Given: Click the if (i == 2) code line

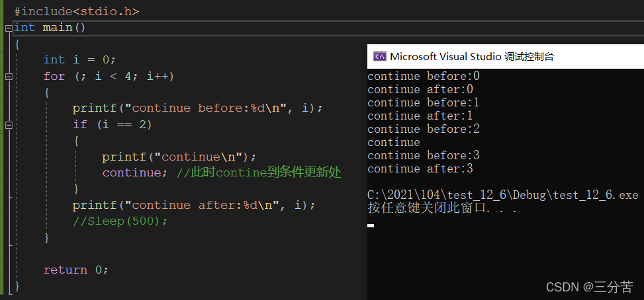Looking at the screenshot, I should (x=113, y=124).
